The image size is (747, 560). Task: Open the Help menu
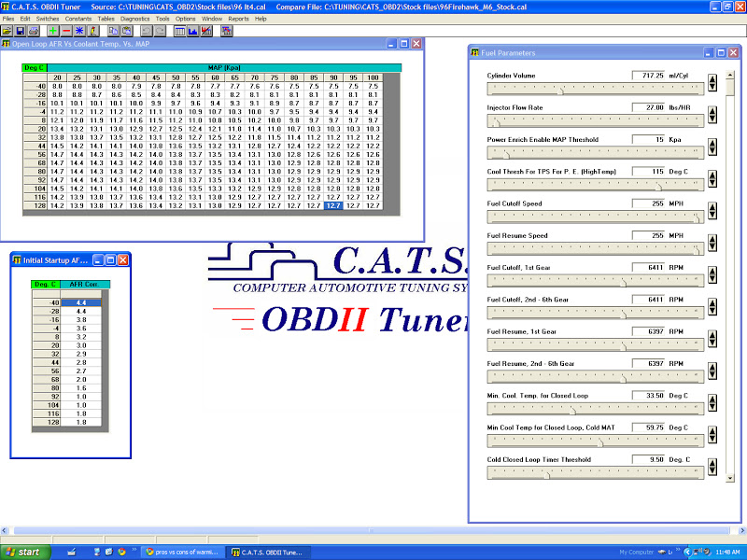coord(261,19)
